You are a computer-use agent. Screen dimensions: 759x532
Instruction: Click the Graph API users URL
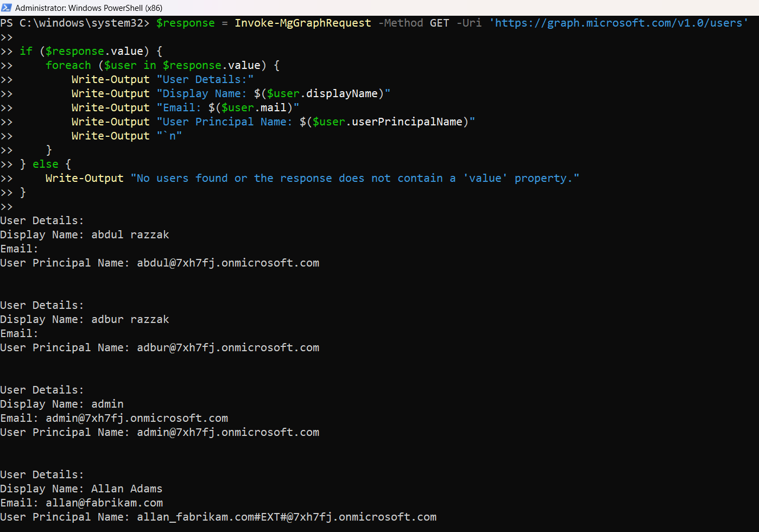click(x=618, y=23)
